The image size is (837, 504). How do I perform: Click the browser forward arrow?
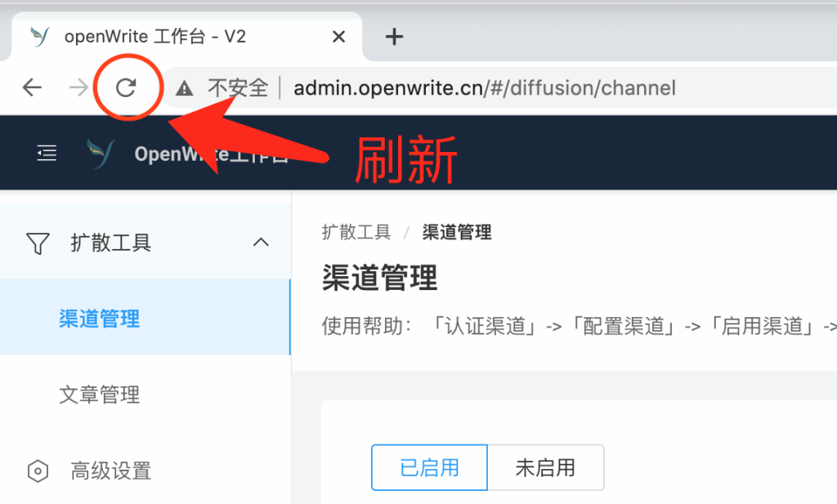tap(78, 87)
